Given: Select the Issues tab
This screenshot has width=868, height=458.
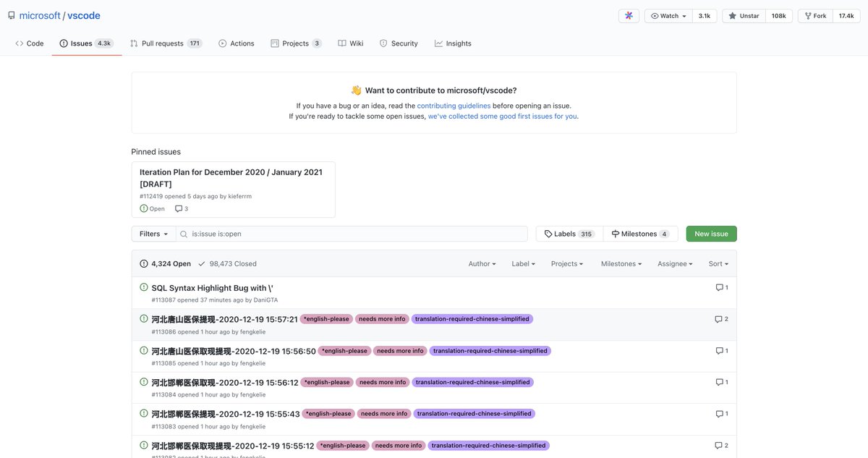Looking at the screenshot, I should click(87, 43).
